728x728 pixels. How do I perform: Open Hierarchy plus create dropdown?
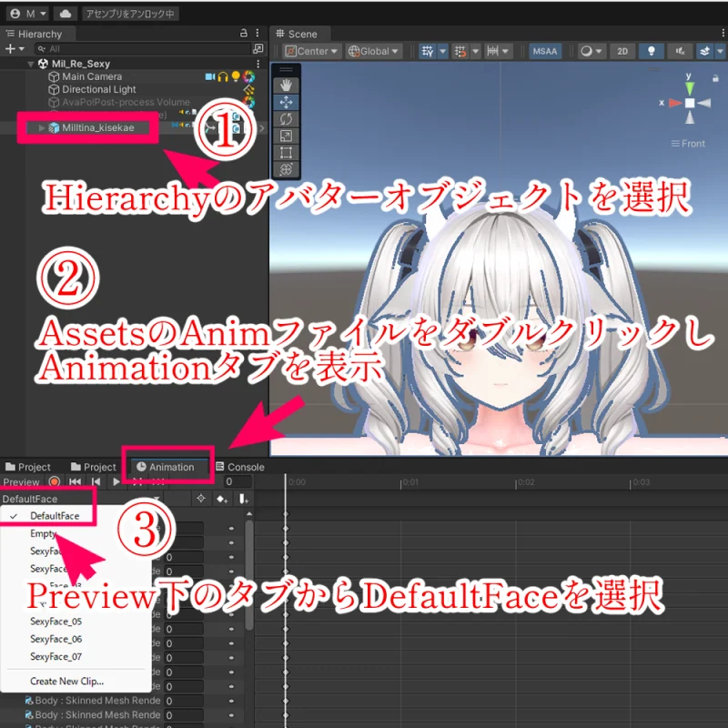(x=15, y=48)
